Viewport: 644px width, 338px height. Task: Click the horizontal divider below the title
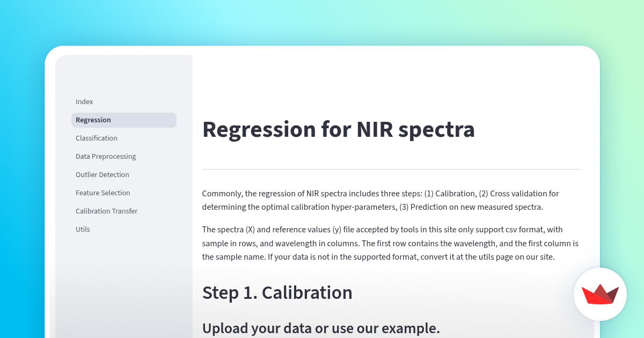coord(391,168)
